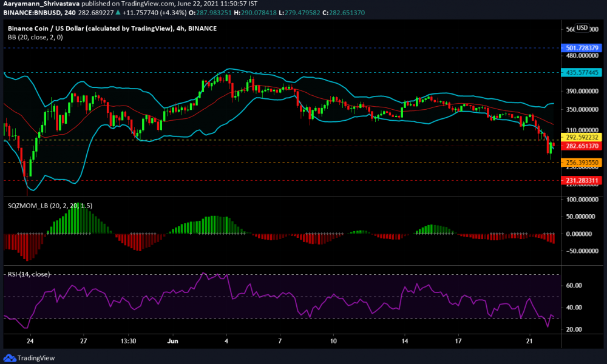
Task: Click the 350.000000 price axis tick
Action: (x=582, y=109)
